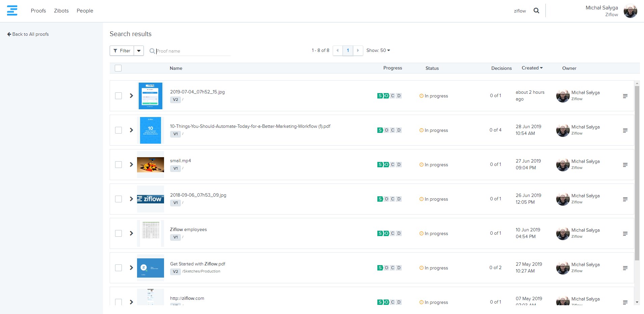Go to next results page arrow
Screen dimensions: 644x314
(358, 51)
